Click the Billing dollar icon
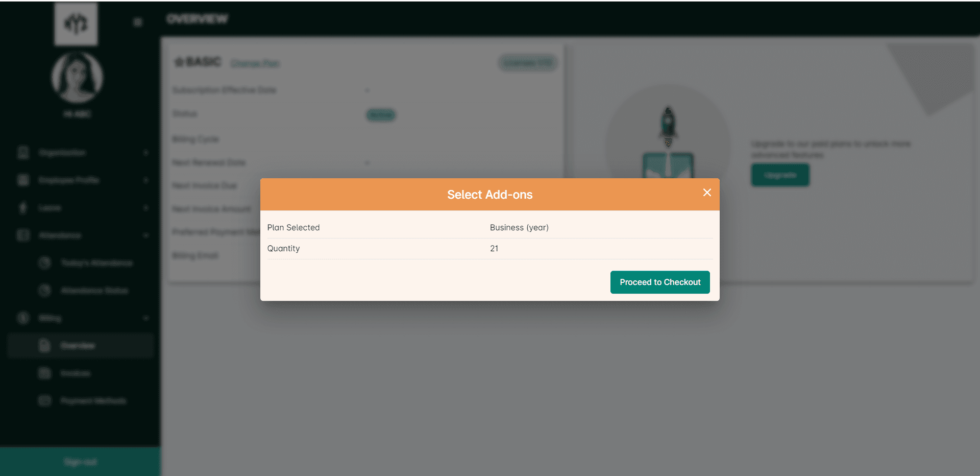The height and width of the screenshot is (476, 980). 23,318
